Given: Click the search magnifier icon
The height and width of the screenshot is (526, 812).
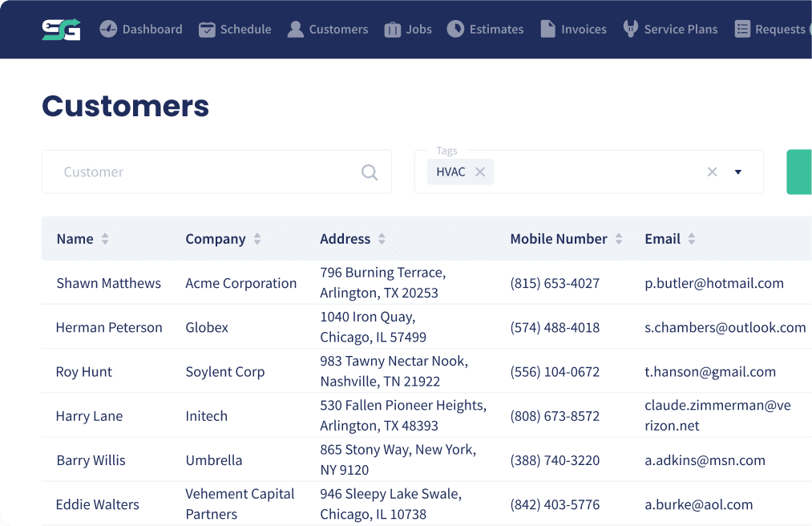Looking at the screenshot, I should 370,172.
